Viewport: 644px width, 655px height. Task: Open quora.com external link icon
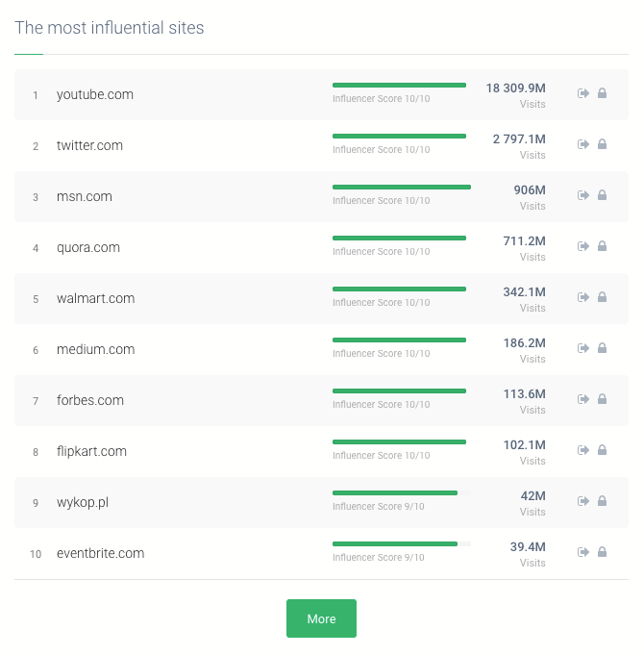583,246
